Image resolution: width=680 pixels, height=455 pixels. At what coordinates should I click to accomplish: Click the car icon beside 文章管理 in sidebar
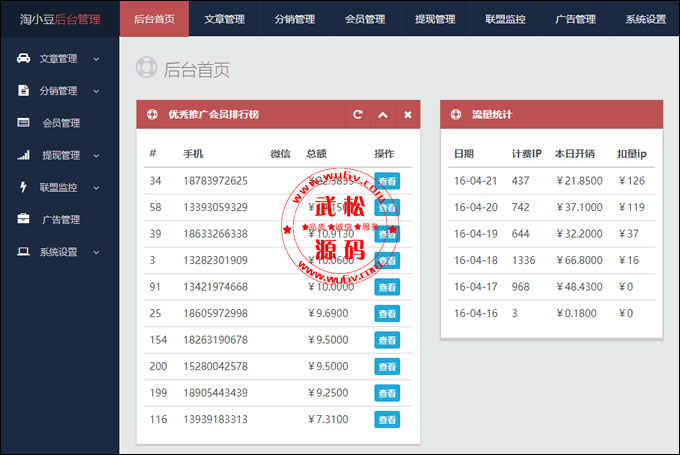(x=23, y=58)
